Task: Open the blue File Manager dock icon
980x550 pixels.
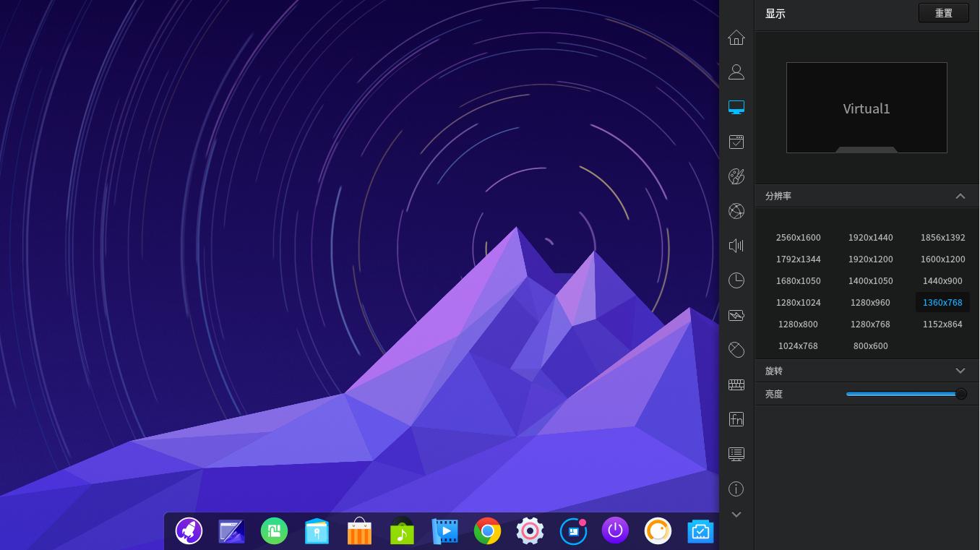Action: tap(317, 531)
